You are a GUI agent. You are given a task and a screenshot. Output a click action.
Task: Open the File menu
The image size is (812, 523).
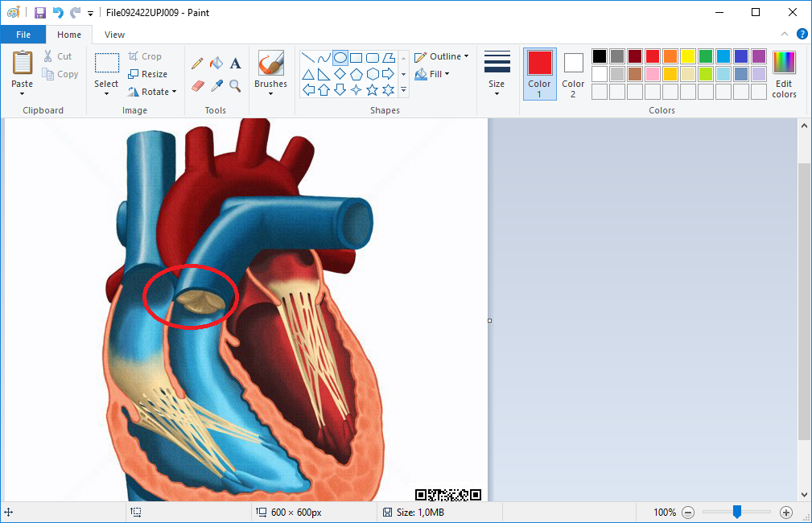(x=23, y=35)
